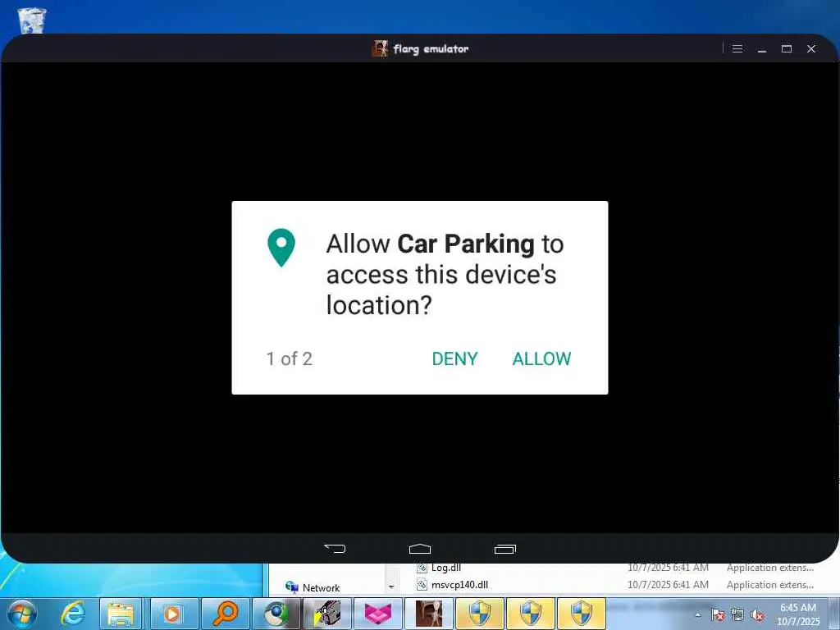840x630 pixels.
Task: Open the green globe browser taskbar icon
Action: [x=275, y=614]
